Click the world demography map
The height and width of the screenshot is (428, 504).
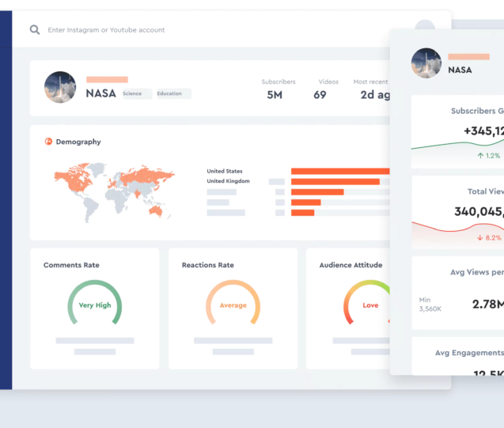(114, 191)
